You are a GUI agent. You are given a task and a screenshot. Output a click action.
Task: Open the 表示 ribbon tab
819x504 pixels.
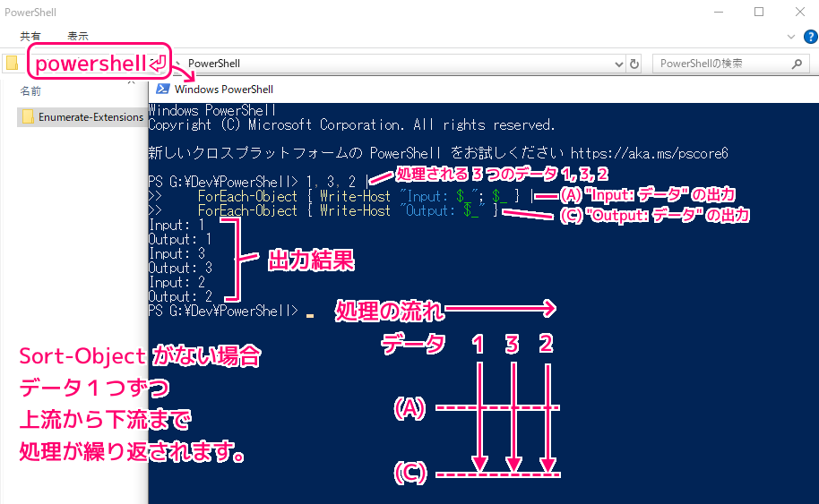[78, 37]
